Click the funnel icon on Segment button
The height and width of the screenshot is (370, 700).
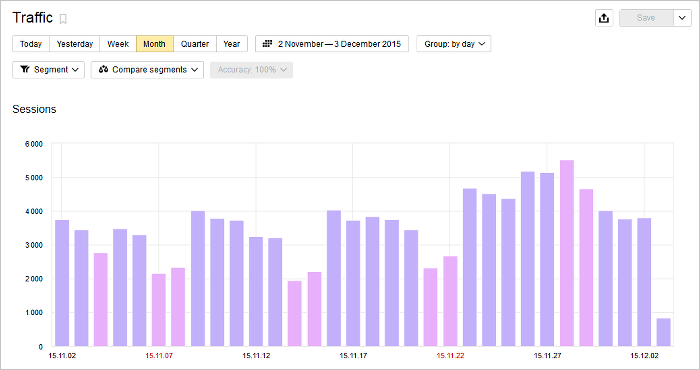pos(25,70)
